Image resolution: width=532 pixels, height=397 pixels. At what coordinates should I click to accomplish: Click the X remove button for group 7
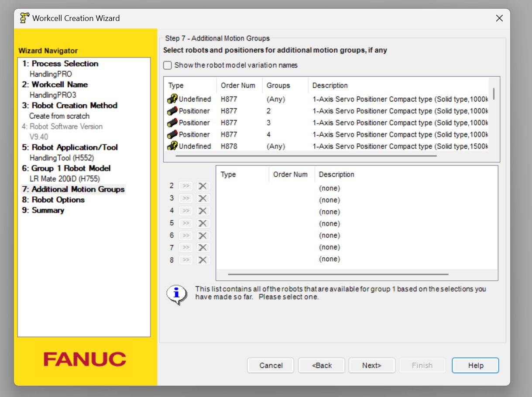(203, 248)
